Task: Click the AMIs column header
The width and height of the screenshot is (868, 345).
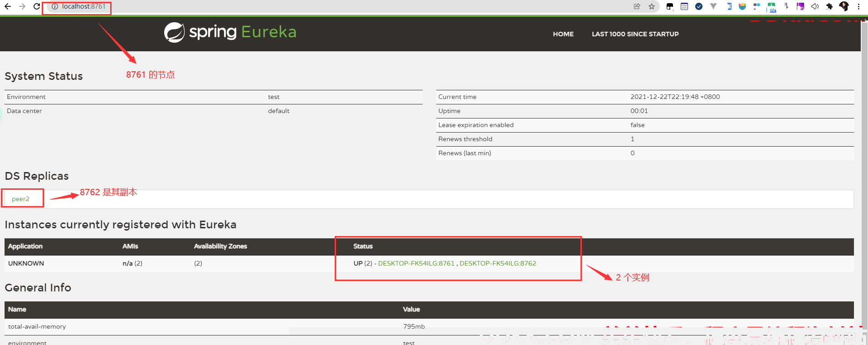Action: pos(130,246)
